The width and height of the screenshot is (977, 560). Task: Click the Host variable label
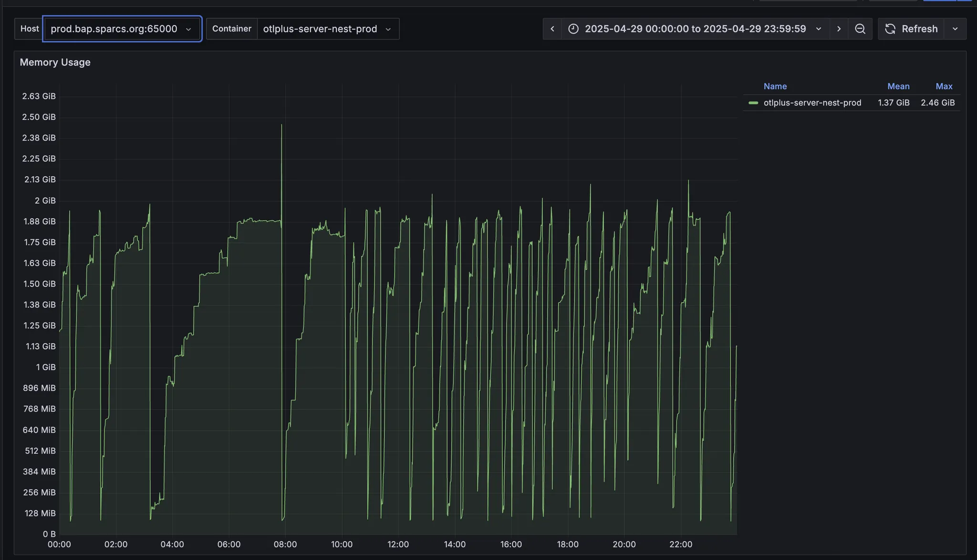[30, 29]
